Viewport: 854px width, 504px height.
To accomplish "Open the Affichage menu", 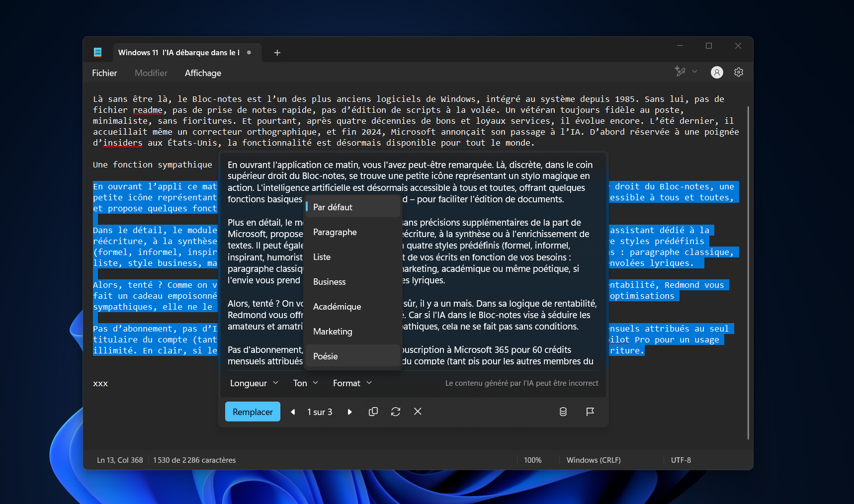I will tap(202, 73).
